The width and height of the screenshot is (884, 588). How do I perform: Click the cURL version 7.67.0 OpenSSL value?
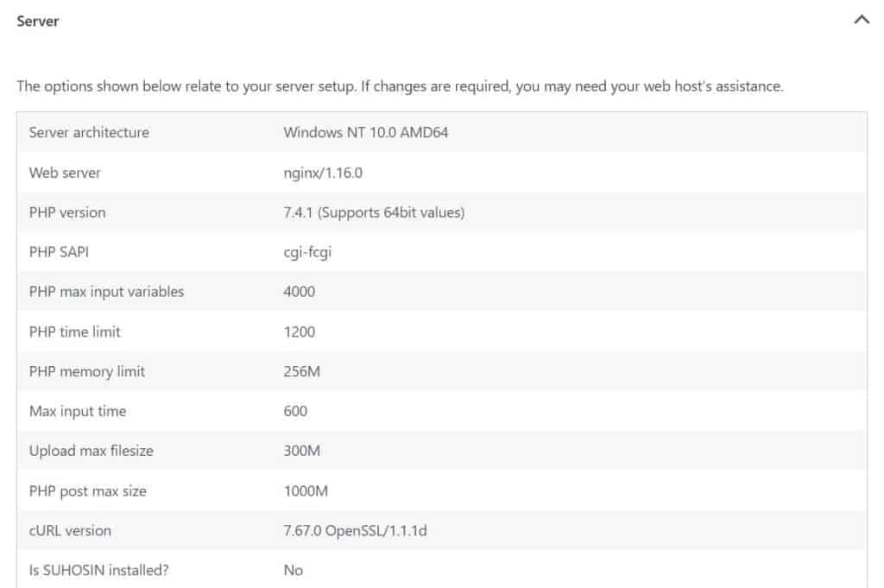(355, 530)
